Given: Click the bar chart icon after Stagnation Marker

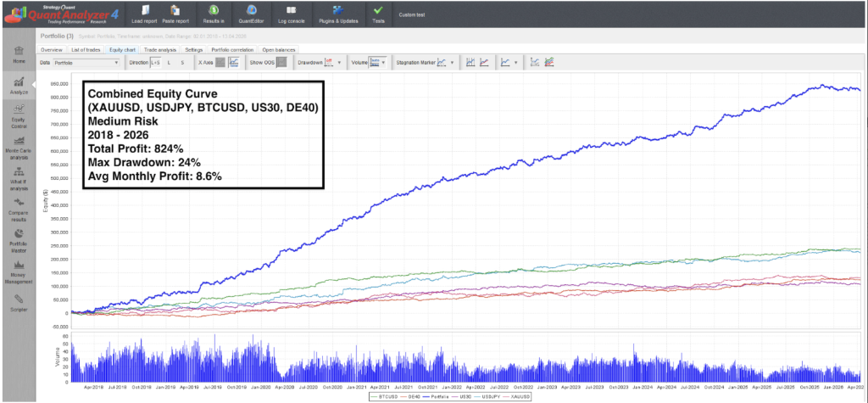Looking at the screenshot, I should [x=470, y=63].
